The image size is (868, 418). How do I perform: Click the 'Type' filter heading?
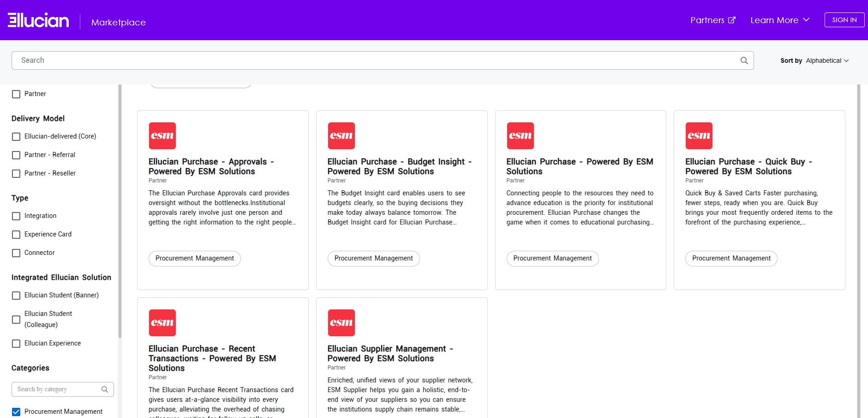(20, 198)
